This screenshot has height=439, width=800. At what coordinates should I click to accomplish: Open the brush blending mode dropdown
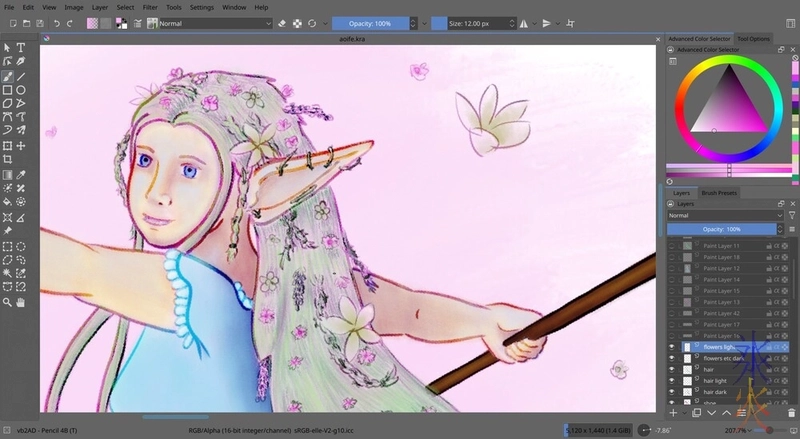213,22
